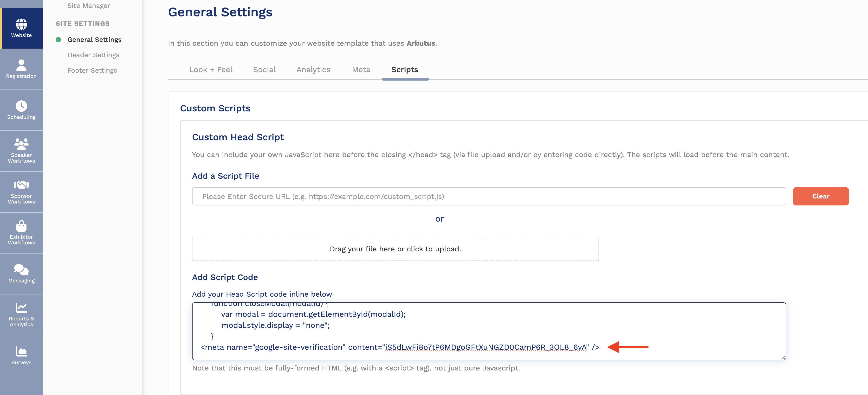Screen dimensions: 868x395
Task: Open the Meta tab
Action: (x=361, y=70)
